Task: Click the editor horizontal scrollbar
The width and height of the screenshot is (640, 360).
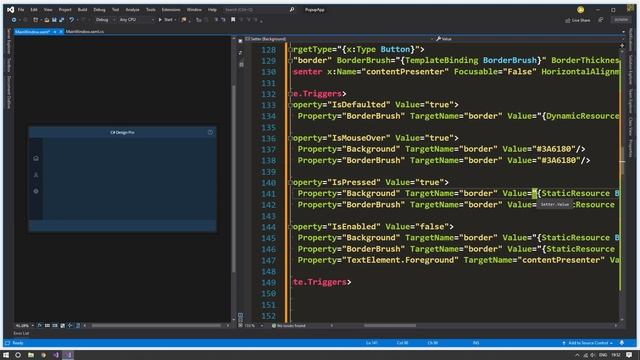Action: point(390,326)
